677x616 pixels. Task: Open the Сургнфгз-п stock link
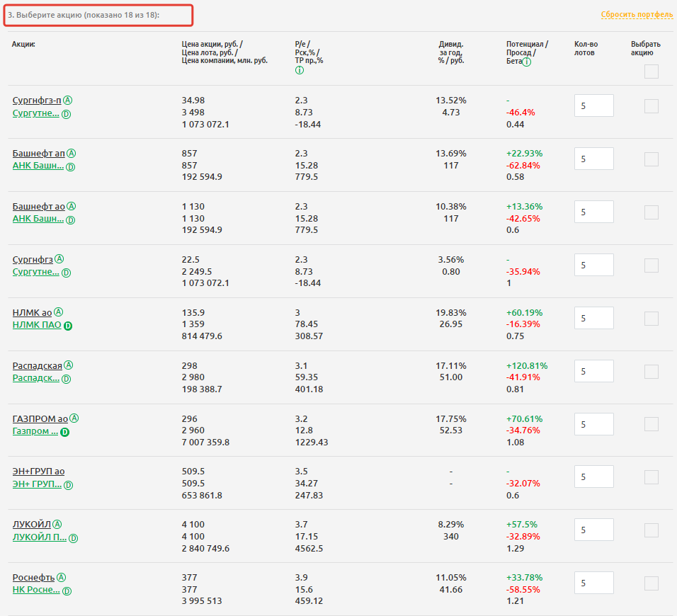tap(37, 100)
